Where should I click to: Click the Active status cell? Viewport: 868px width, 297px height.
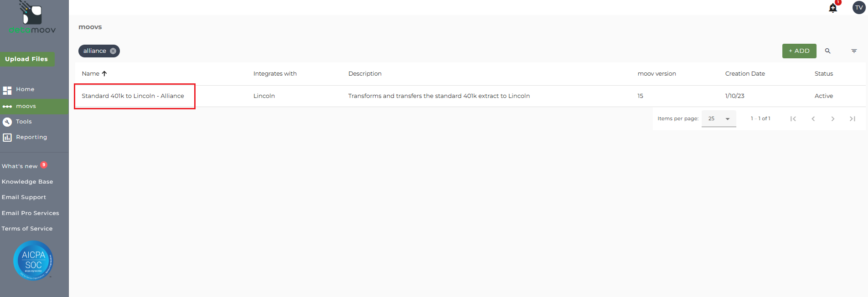[823, 96]
